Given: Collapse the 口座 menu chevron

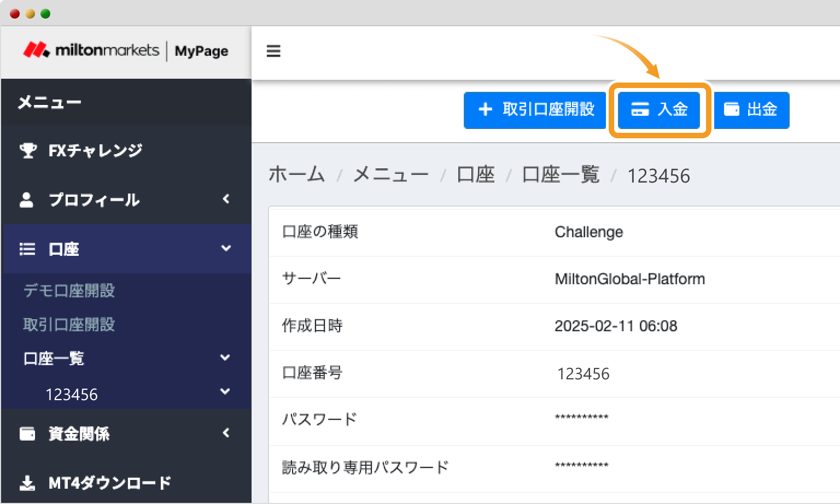Looking at the screenshot, I should (226, 248).
